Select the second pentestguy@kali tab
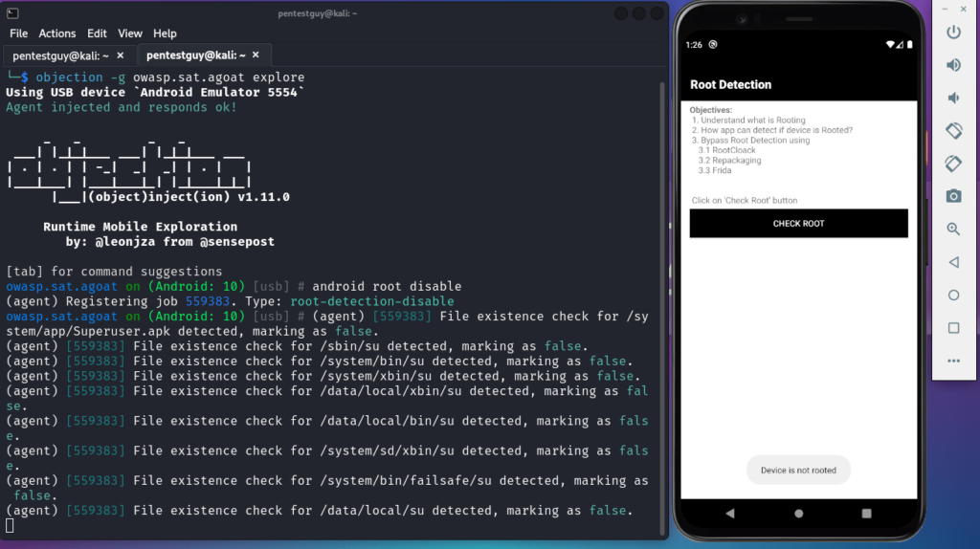Screen dimensions: 980x549 [195, 55]
